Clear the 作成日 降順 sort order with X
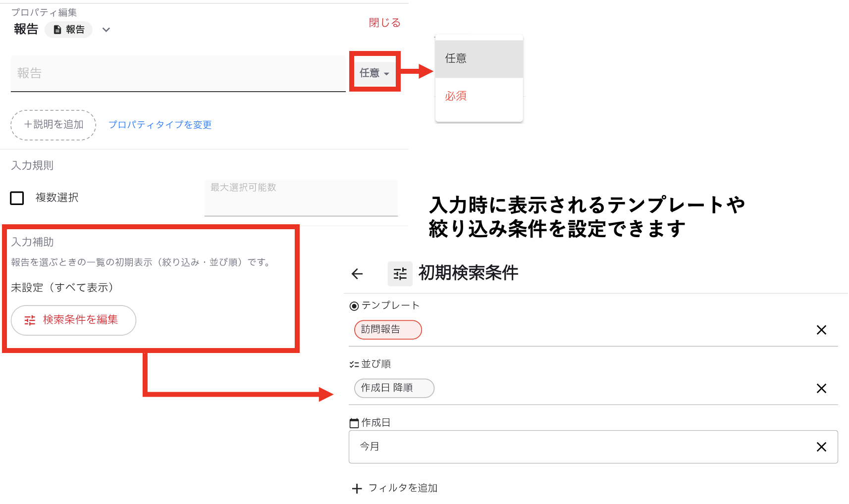This screenshot has width=849, height=504. point(821,388)
